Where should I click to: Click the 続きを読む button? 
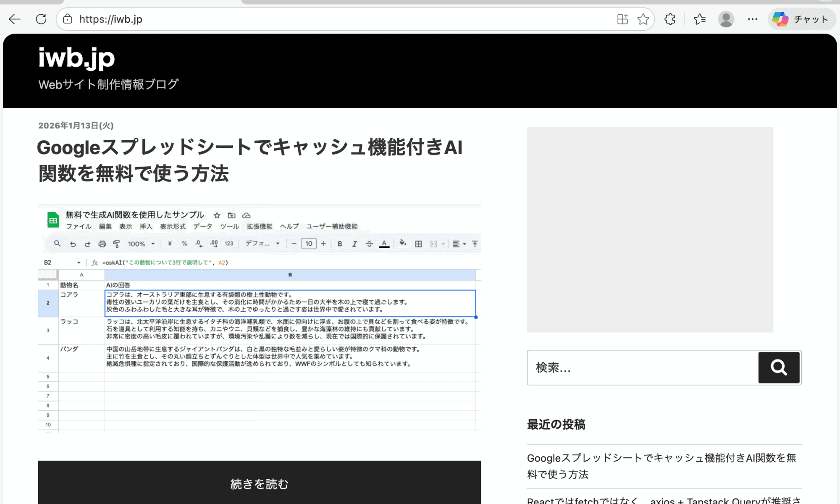point(259,484)
